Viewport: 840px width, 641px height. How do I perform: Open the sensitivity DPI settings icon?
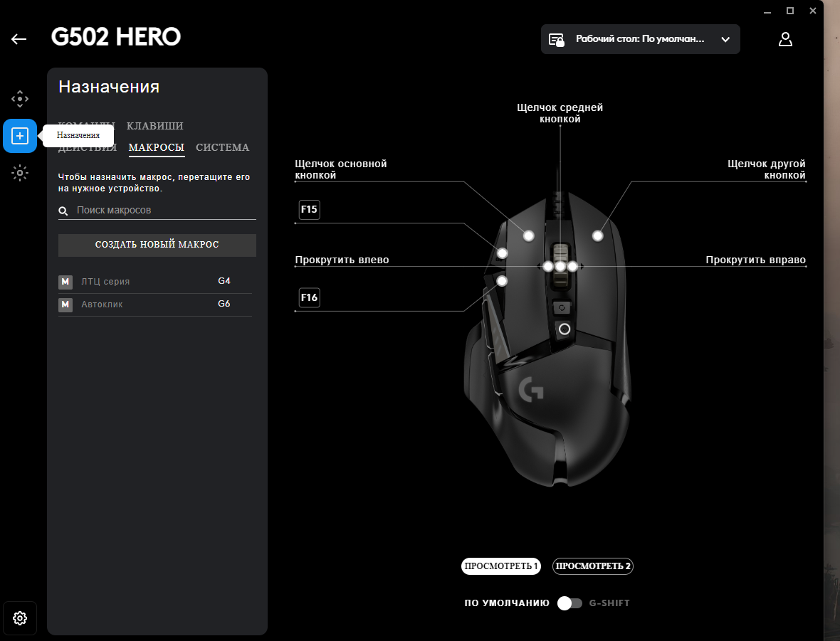[20, 98]
